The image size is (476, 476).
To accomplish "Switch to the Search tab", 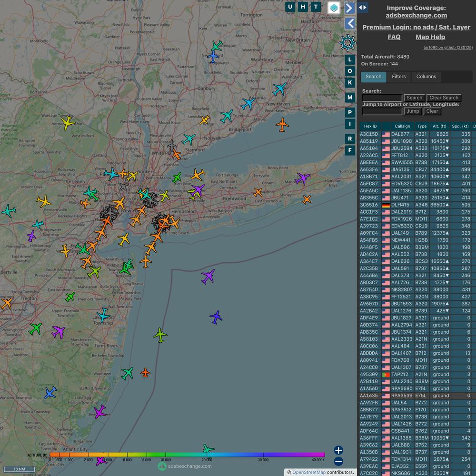I will (373, 77).
